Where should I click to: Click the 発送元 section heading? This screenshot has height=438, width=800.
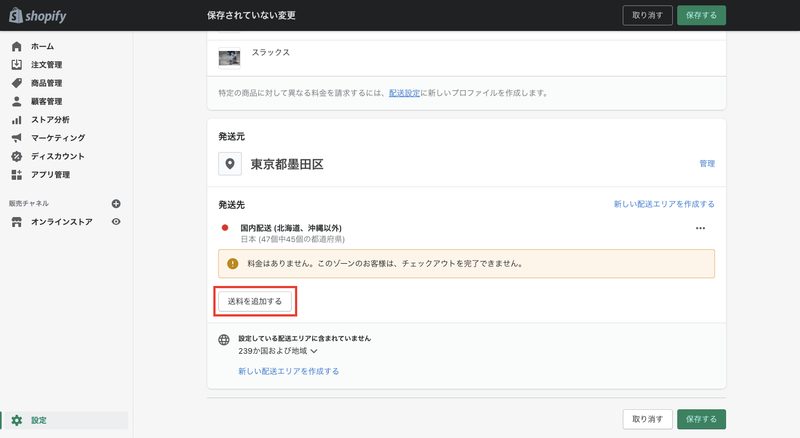point(232,136)
